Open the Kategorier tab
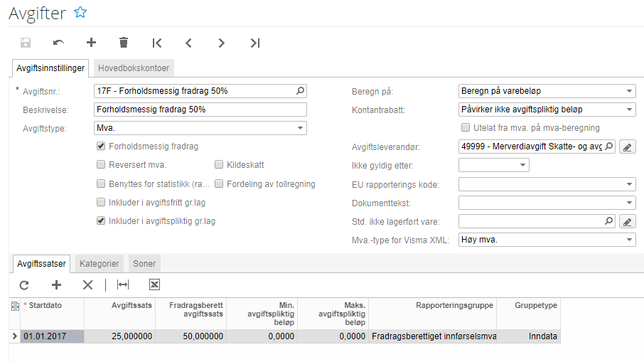 [x=99, y=264]
